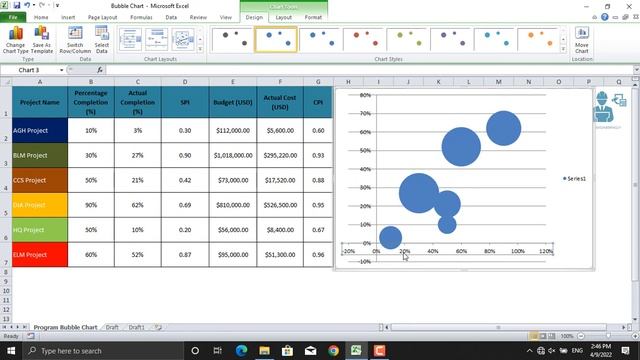Screen dimensions: 640x360
Task: Click the zoom out minus button
Action: point(581,336)
